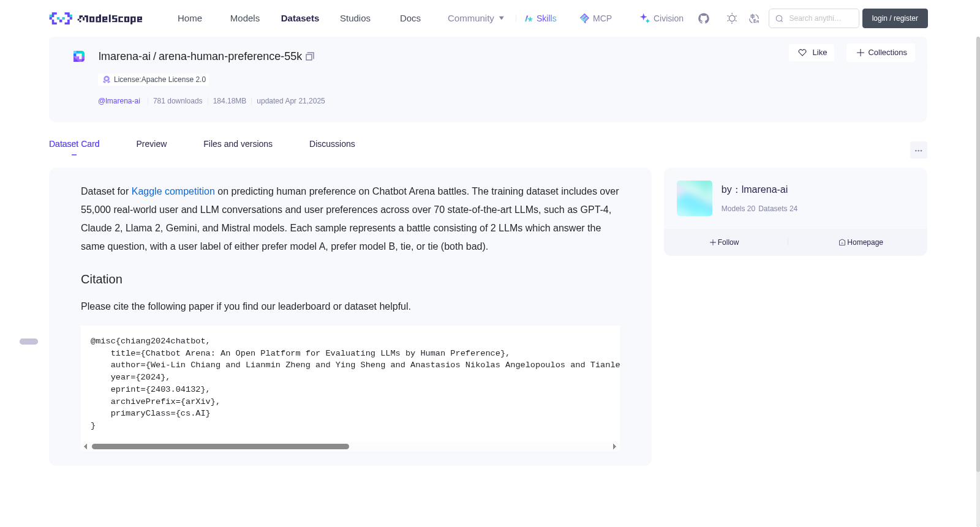Viewport: 980px width, 527px height.
Task: Add dataset to Collections
Action: pos(881,53)
